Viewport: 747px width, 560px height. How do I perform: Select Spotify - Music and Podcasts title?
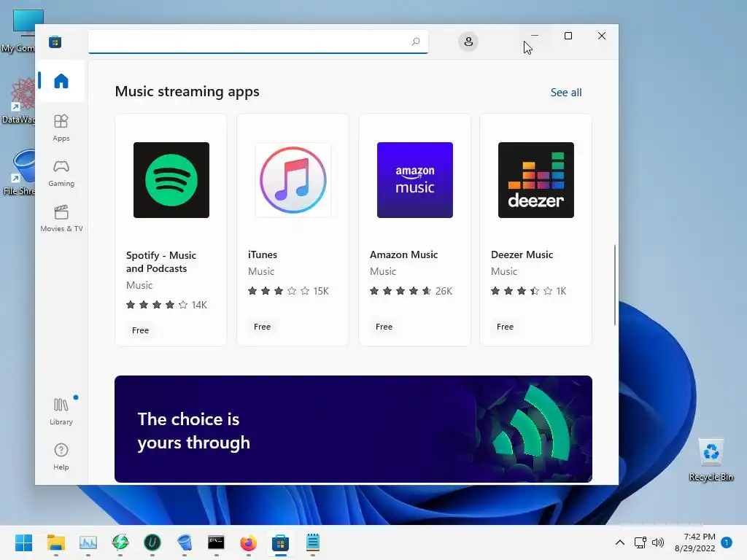tap(161, 262)
